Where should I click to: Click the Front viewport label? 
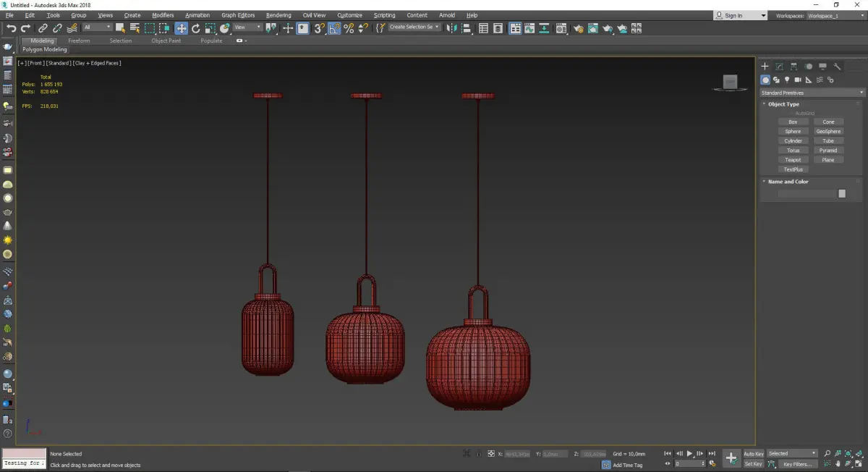(x=35, y=64)
